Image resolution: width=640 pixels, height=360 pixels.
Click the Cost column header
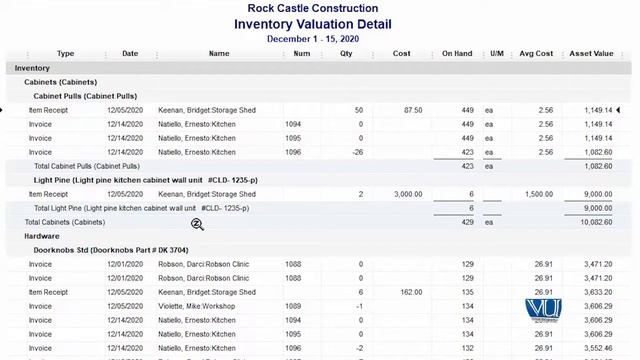tap(402, 53)
